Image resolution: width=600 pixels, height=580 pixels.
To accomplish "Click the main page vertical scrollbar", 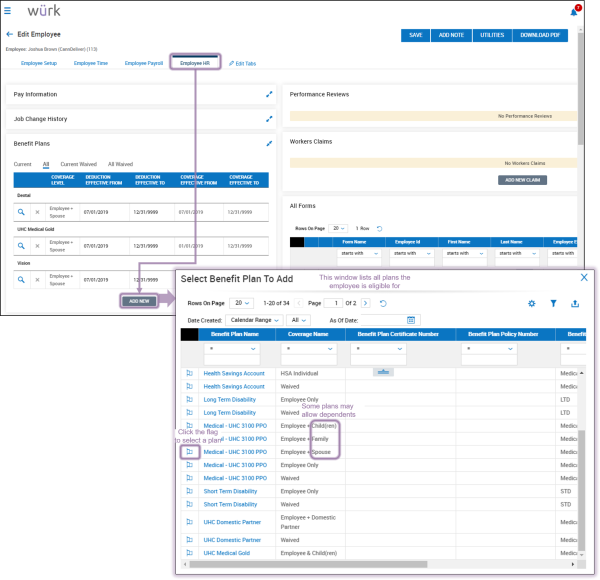I will click(x=581, y=89).
